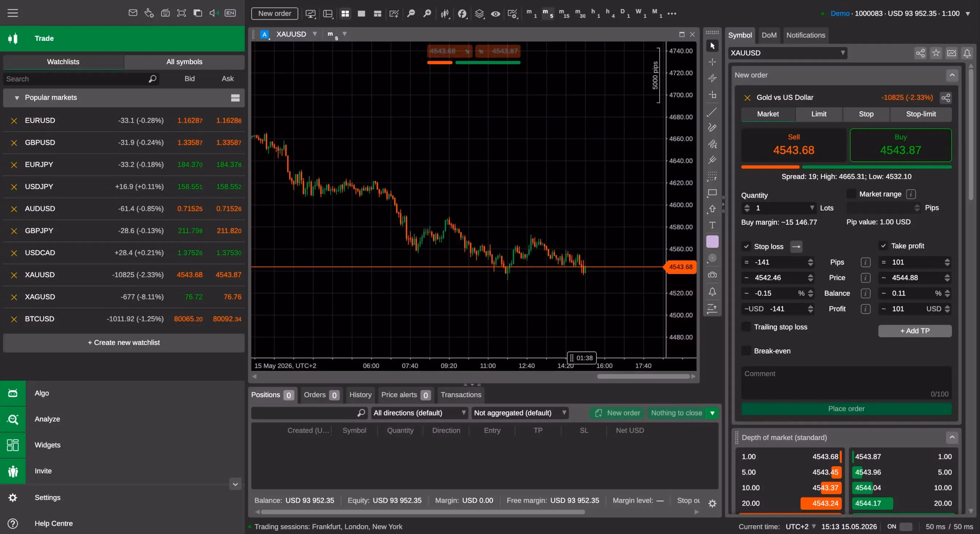Open the chart m5 timeframe dropdown

tap(344, 34)
